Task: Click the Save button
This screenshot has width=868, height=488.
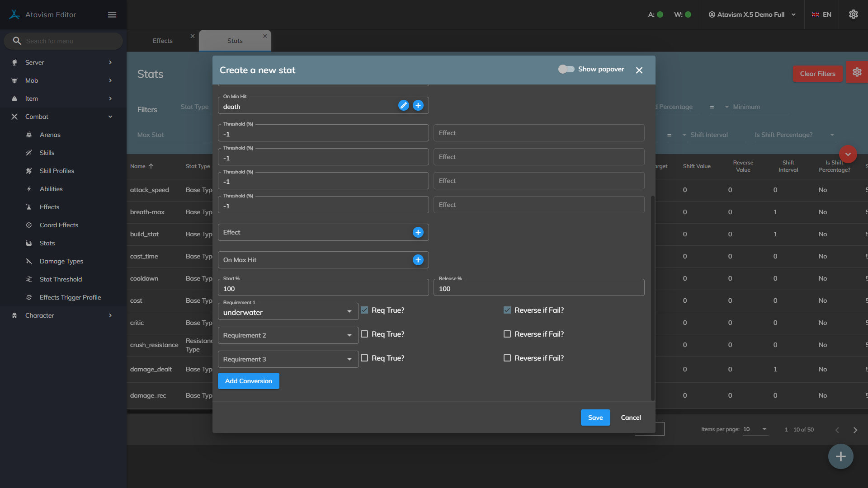Action: 595,418
